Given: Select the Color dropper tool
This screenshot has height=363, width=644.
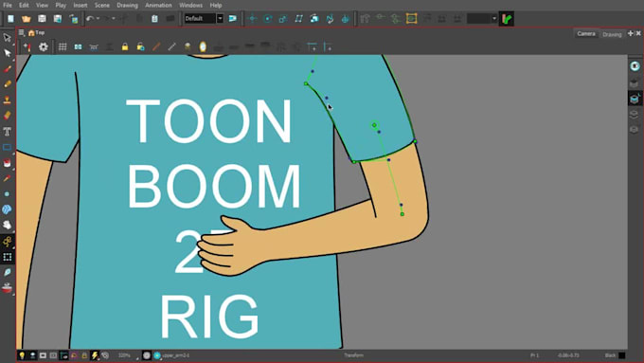Looking at the screenshot, I should 7,178.
